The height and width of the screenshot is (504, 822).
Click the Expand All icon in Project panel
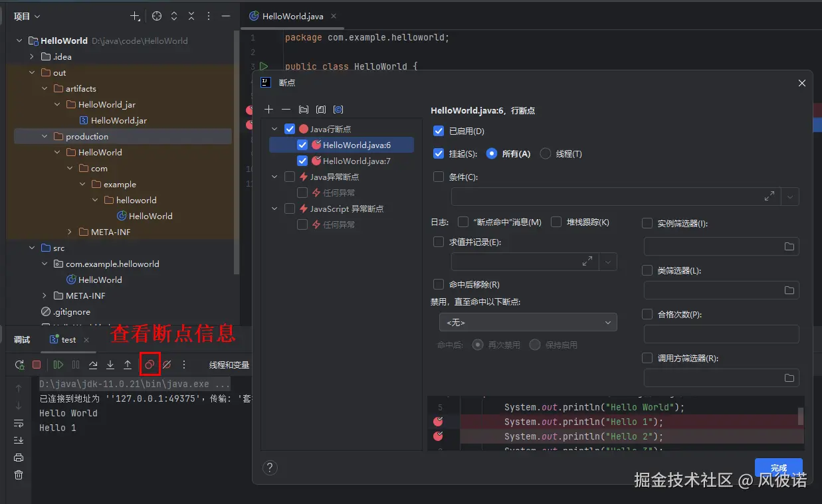pos(174,16)
